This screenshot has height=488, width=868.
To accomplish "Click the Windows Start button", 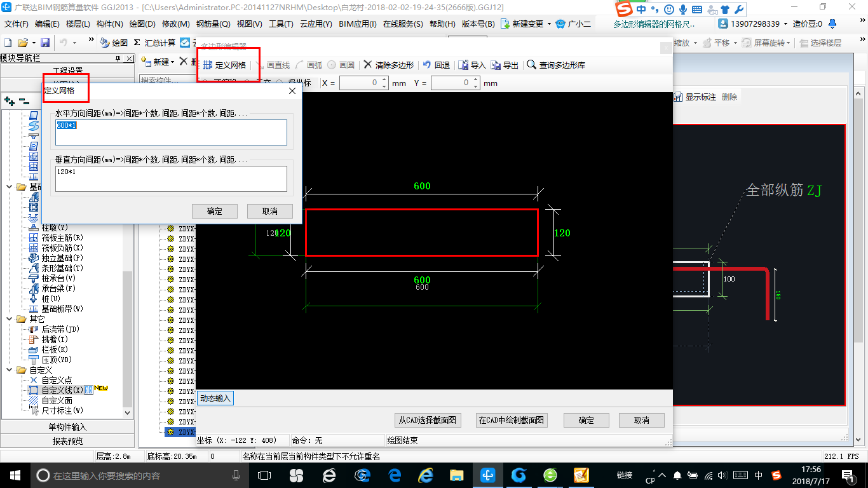I will pos(15,475).
